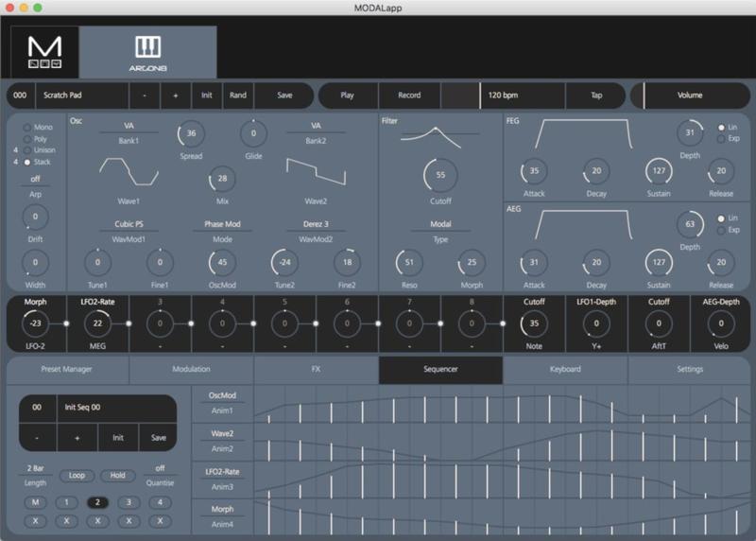756x541 pixels.
Task: Toggle the sequencer Loop button
Action: point(77,476)
